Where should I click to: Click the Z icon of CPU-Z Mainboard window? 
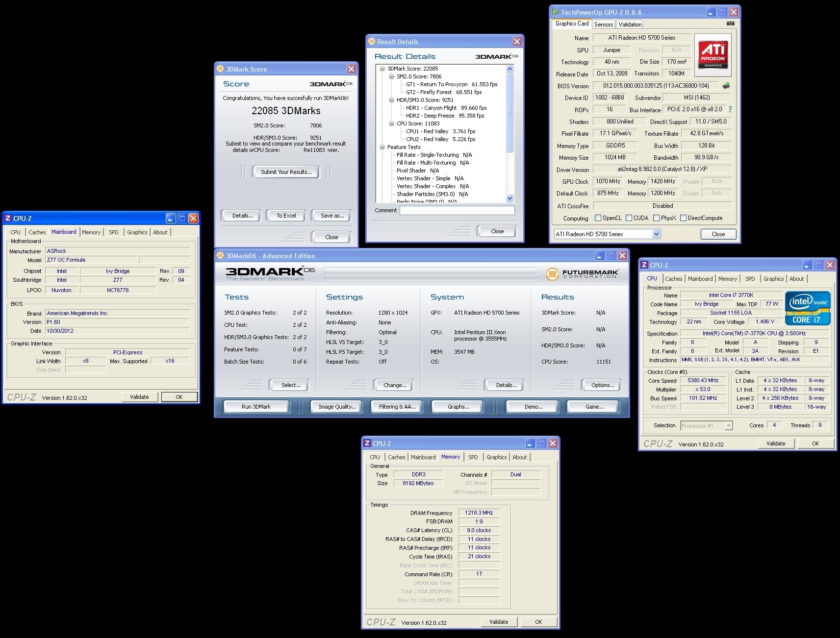click(8, 219)
